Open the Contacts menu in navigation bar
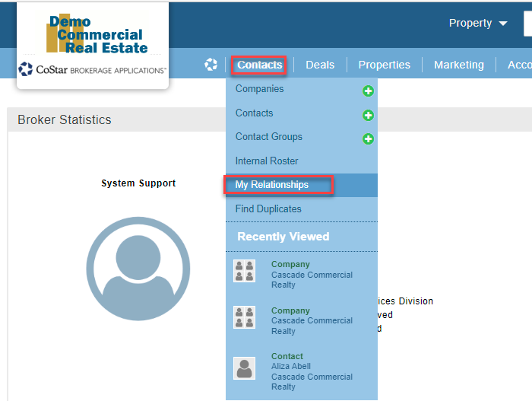Viewport: 532px width, 401px height. (259, 65)
